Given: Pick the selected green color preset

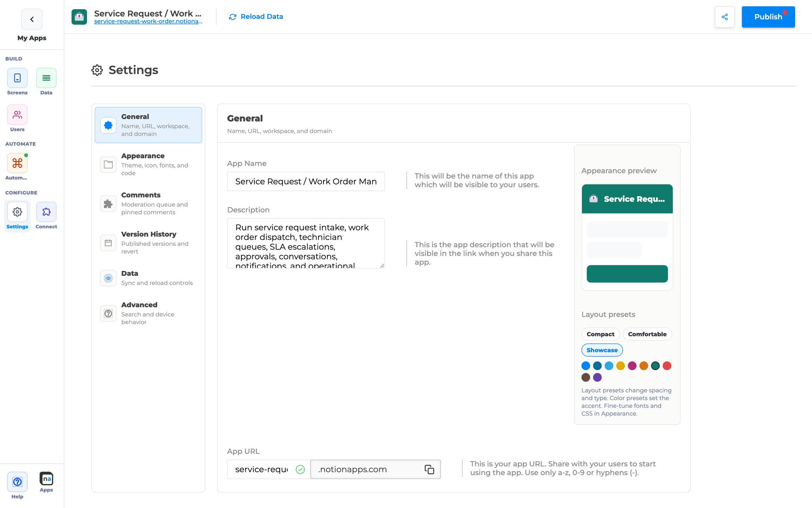Looking at the screenshot, I should point(656,366).
